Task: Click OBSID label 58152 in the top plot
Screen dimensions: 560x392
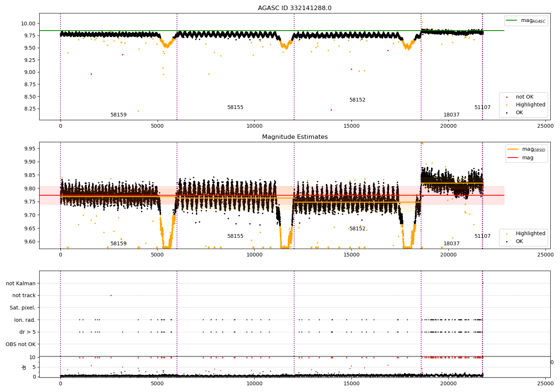Action: coord(357,100)
